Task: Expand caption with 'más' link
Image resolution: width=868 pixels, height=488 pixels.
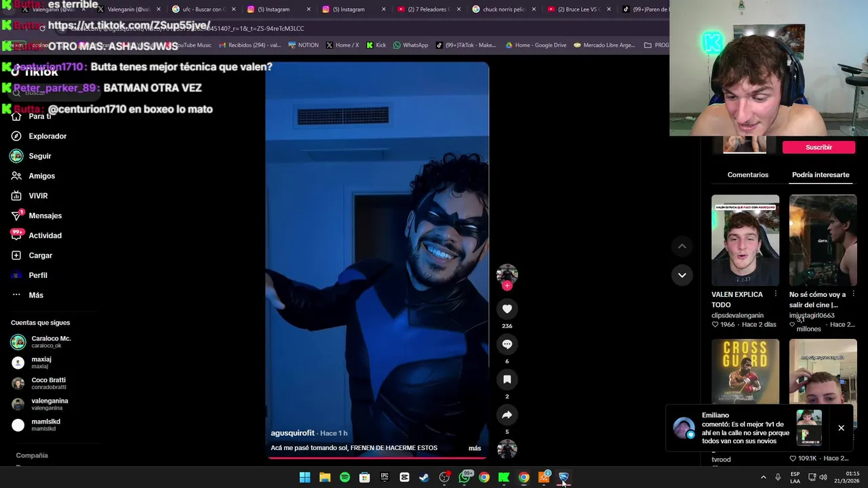Action: click(x=475, y=448)
